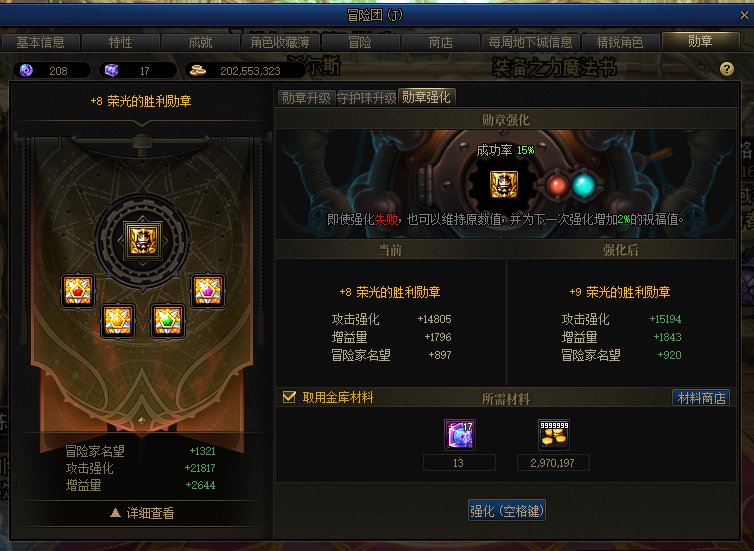Image resolution: width=754 pixels, height=551 pixels.
Task: Click the purple crystal material icon
Action: point(459,434)
